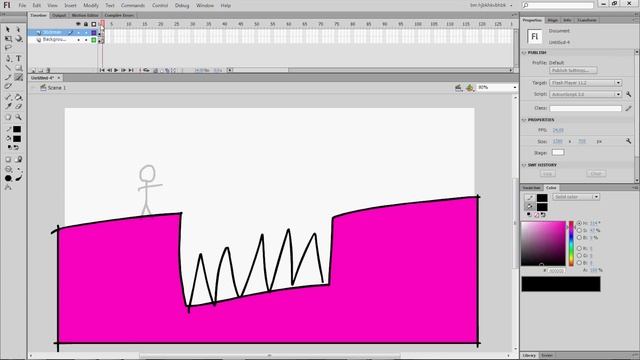Select the 3D Rotation tool
Image resolution: width=640 pixels, height=360 pixels.
click(x=19, y=39)
